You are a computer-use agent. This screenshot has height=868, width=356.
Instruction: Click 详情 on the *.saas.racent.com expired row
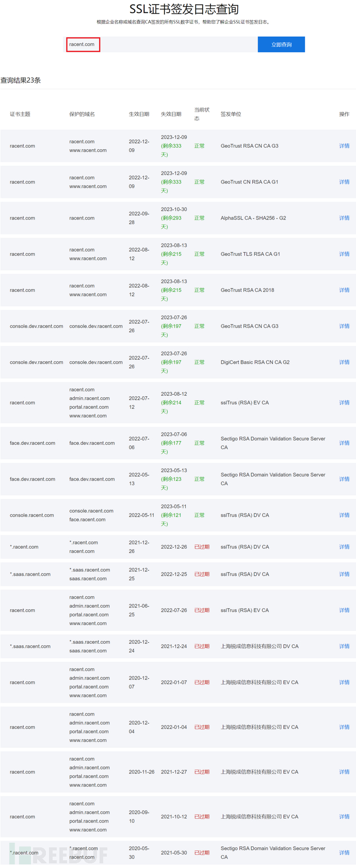344,574
